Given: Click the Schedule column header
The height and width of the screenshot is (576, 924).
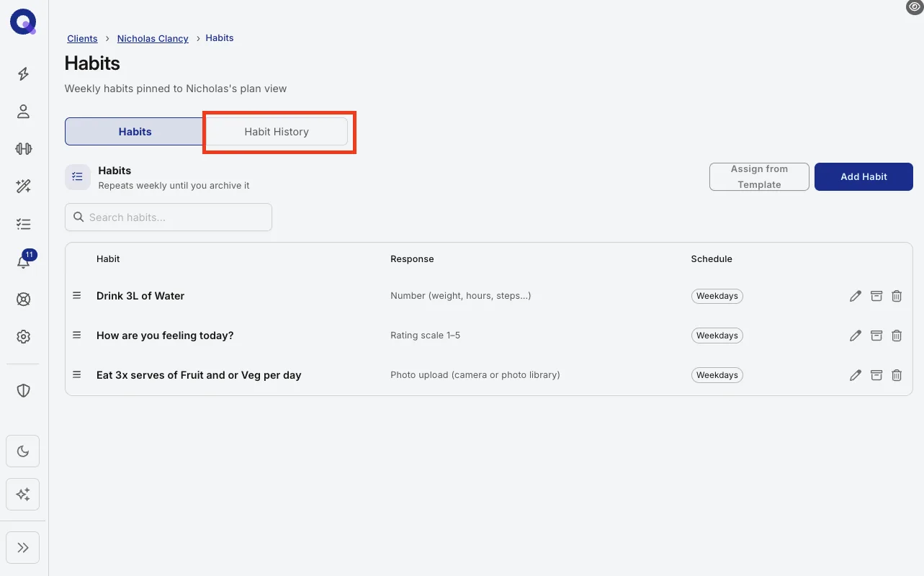Looking at the screenshot, I should pos(712,259).
